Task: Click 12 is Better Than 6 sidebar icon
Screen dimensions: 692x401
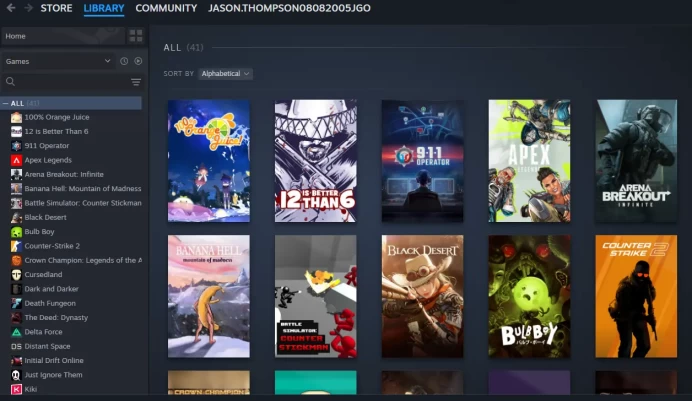Action: point(16,131)
